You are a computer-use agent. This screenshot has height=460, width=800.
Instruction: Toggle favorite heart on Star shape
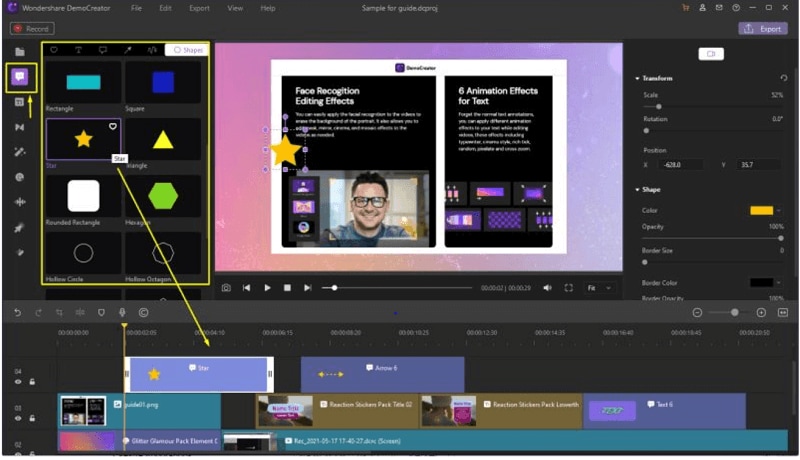[x=113, y=126]
